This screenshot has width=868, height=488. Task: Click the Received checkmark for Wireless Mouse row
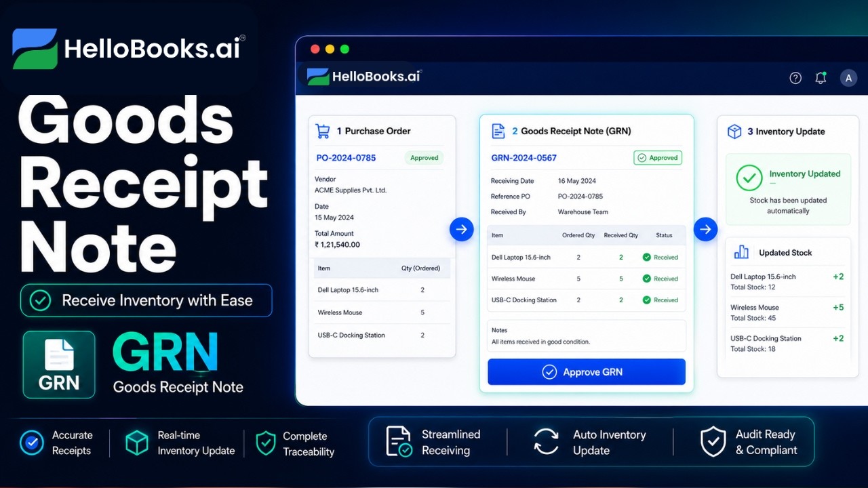646,279
